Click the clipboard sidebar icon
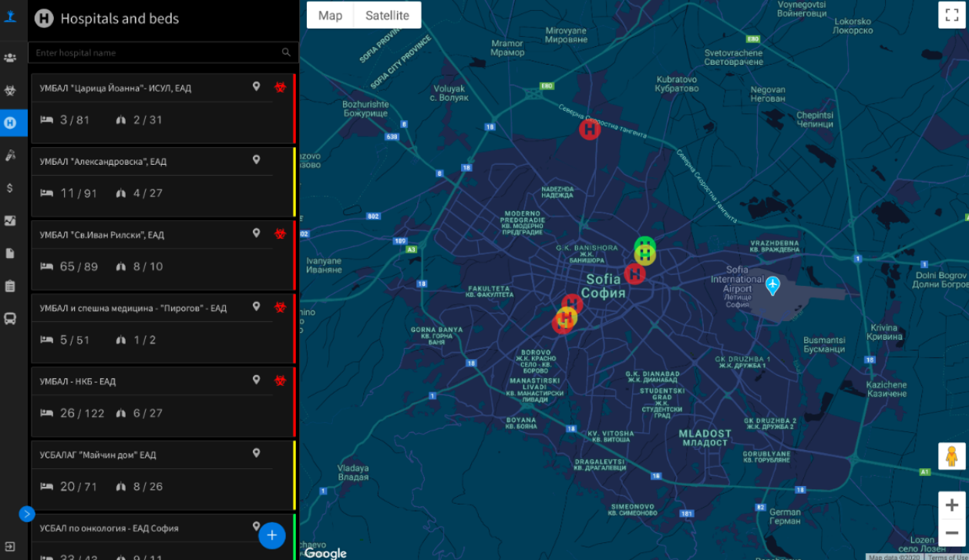 click(10, 286)
